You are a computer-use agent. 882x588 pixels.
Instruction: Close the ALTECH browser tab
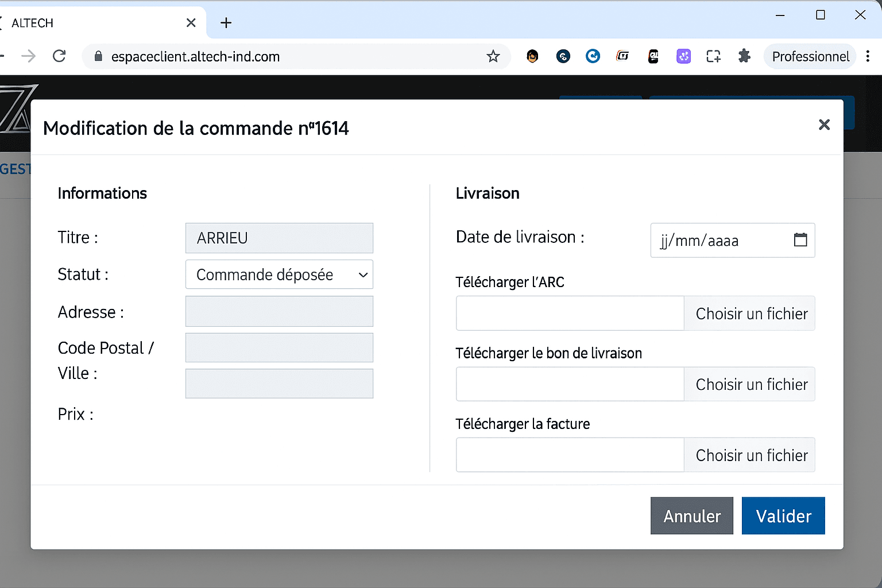pos(191,23)
